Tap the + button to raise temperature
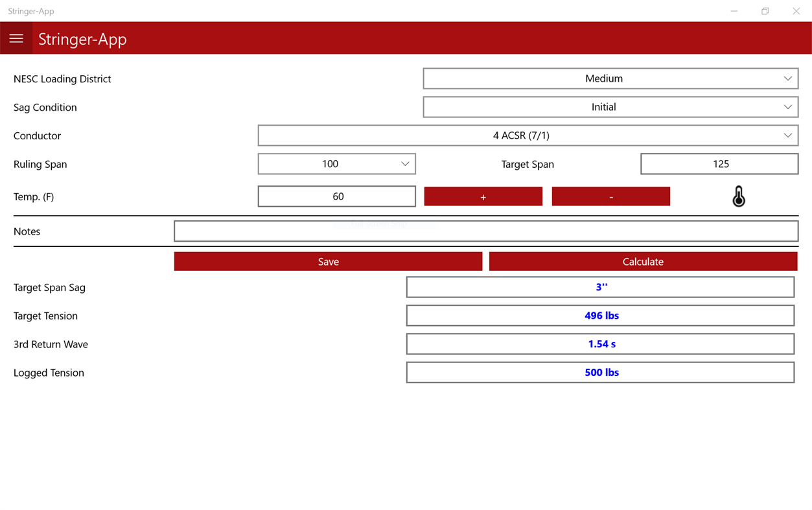 click(483, 196)
